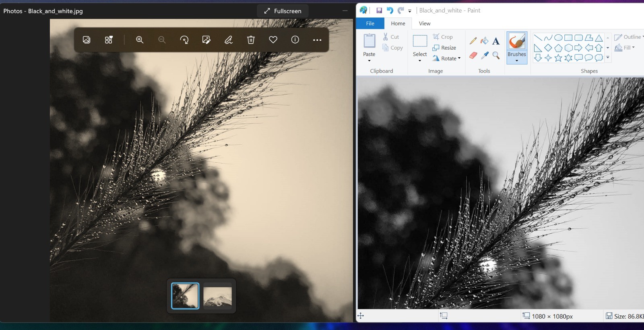Expand the Paste dropdown arrow
644x330 pixels.
[x=369, y=61]
